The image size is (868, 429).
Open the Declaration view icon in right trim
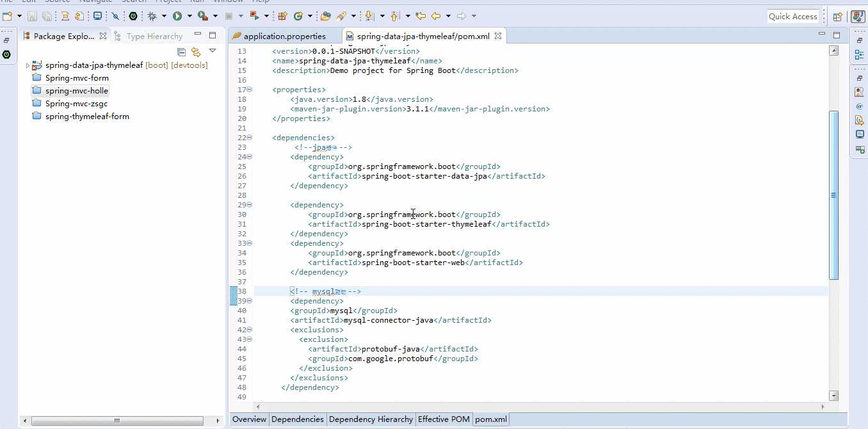tap(860, 120)
